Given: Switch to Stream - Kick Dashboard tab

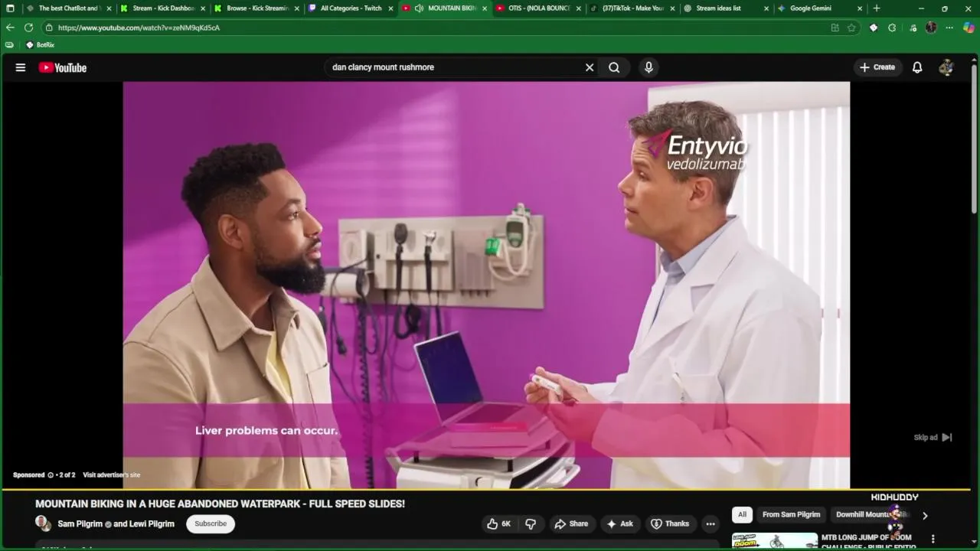Looking at the screenshot, I should [x=163, y=8].
